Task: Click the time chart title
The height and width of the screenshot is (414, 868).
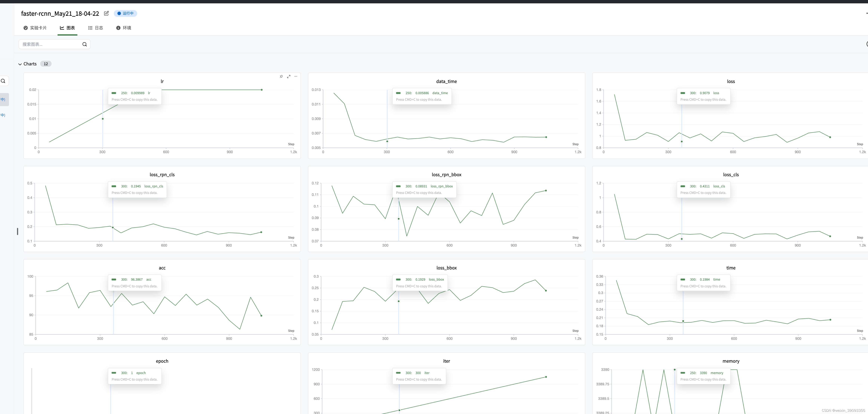Action: pyautogui.click(x=731, y=268)
